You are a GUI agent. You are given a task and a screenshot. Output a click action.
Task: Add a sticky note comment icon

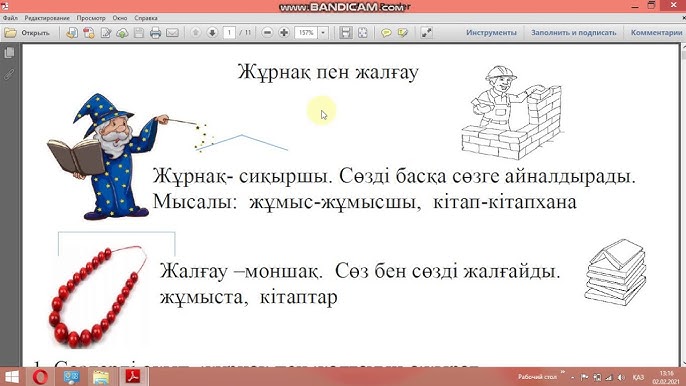point(386,33)
